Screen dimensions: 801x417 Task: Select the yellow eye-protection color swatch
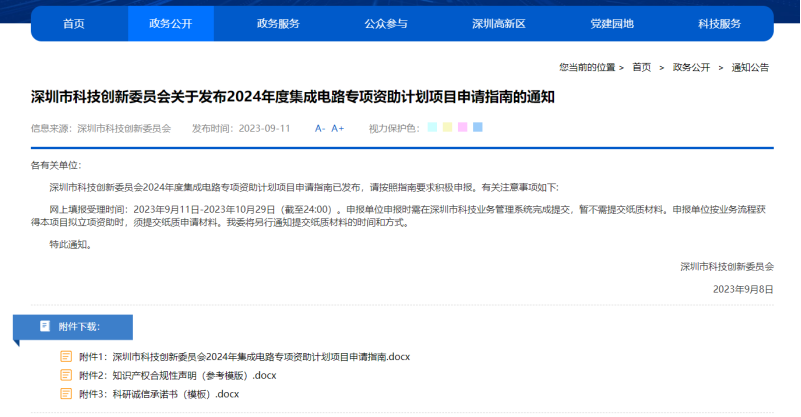pos(447,127)
